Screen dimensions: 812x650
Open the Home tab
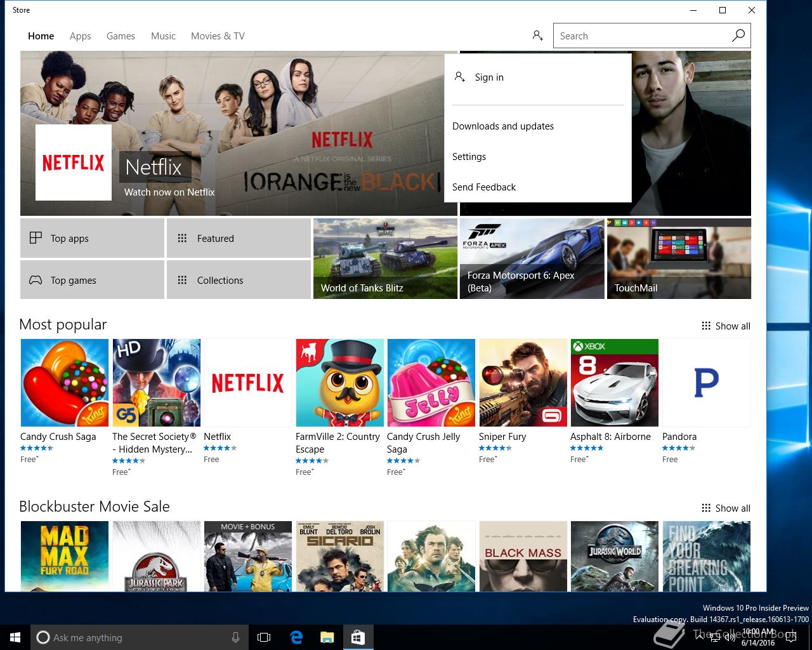coord(41,36)
